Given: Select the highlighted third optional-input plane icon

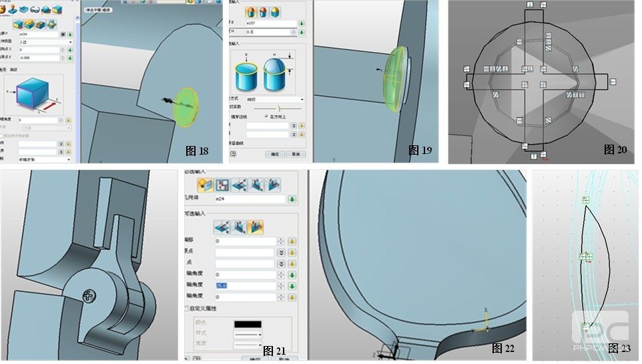Looking at the screenshot, I should (x=254, y=227).
